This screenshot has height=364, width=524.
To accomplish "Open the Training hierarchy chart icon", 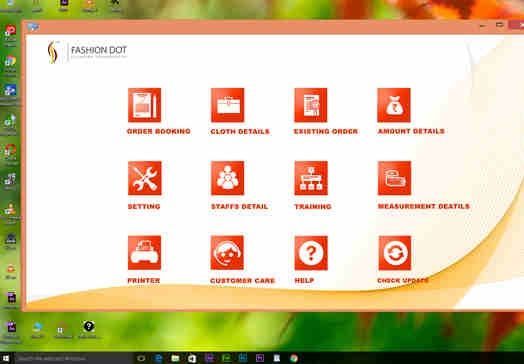I will [311, 178].
